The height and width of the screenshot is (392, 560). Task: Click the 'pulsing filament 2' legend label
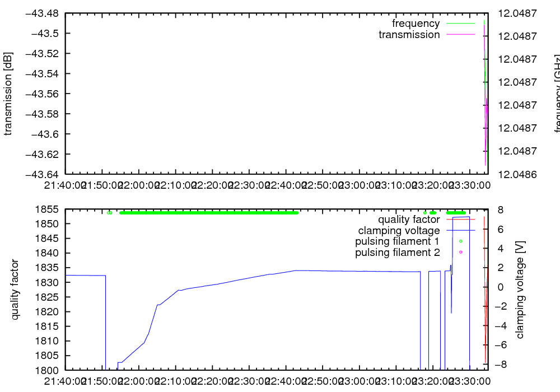click(x=397, y=253)
